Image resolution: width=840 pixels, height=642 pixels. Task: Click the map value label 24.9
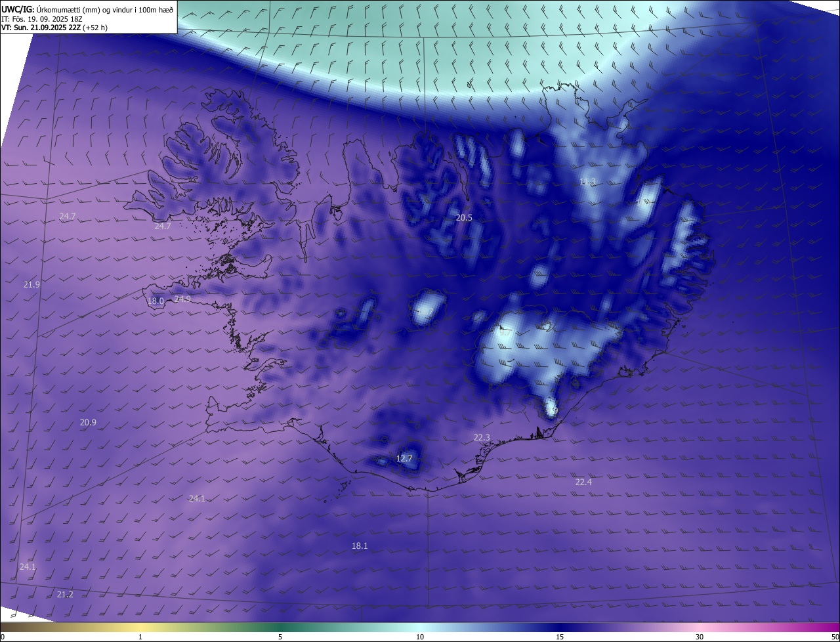182,299
